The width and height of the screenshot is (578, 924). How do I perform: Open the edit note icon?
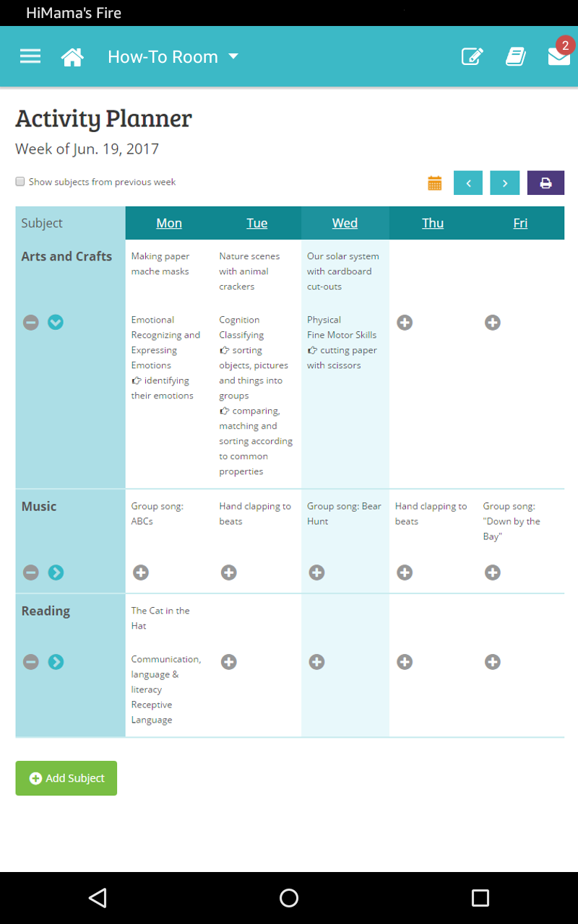coord(472,56)
